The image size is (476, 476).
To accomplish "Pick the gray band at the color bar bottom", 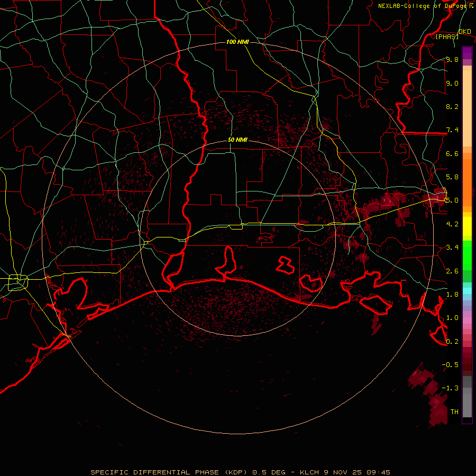I will [x=467, y=405].
